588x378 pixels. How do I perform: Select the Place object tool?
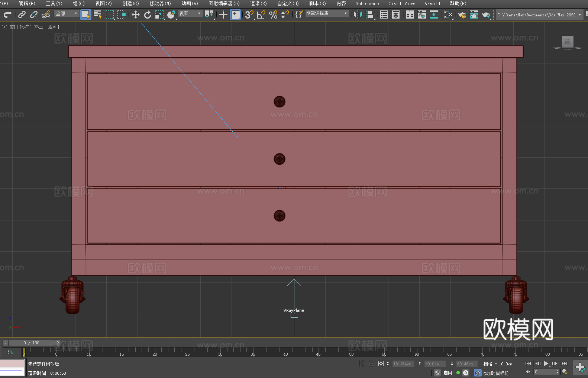point(171,14)
